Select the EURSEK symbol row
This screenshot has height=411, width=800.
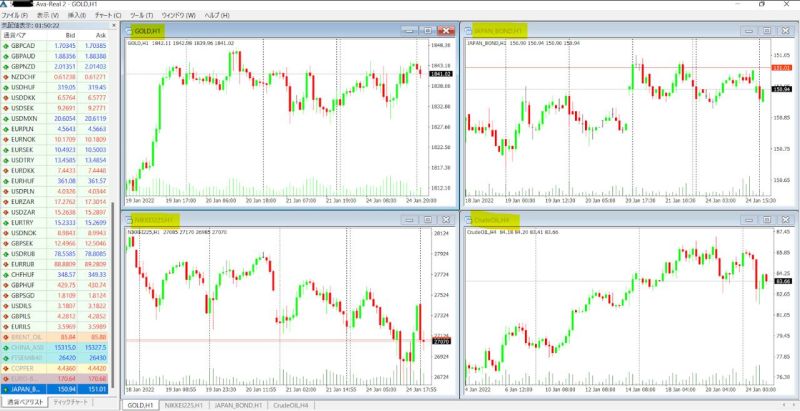pyautogui.click(x=55, y=150)
